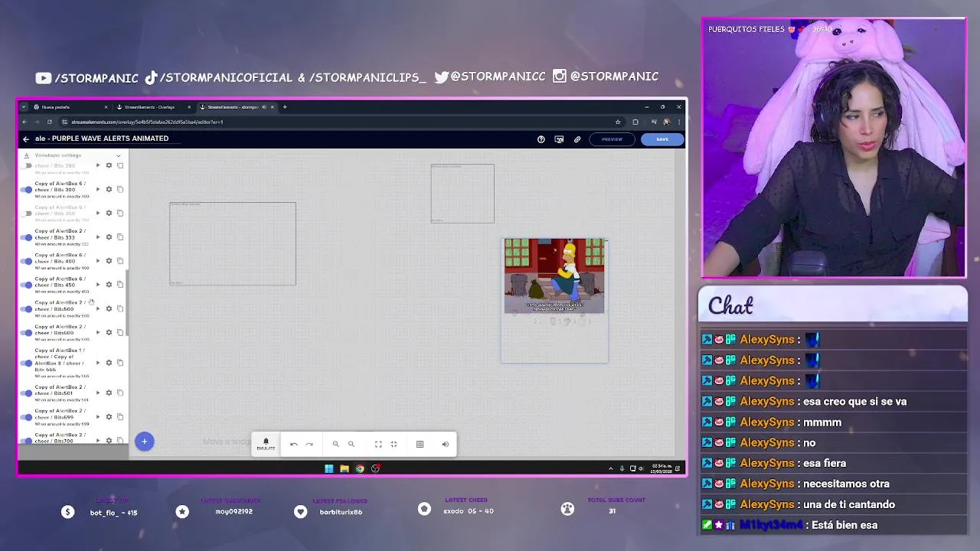The width and height of the screenshot is (980, 551).
Task: Toggle the Bits500 variation switch
Action: point(28,309)
